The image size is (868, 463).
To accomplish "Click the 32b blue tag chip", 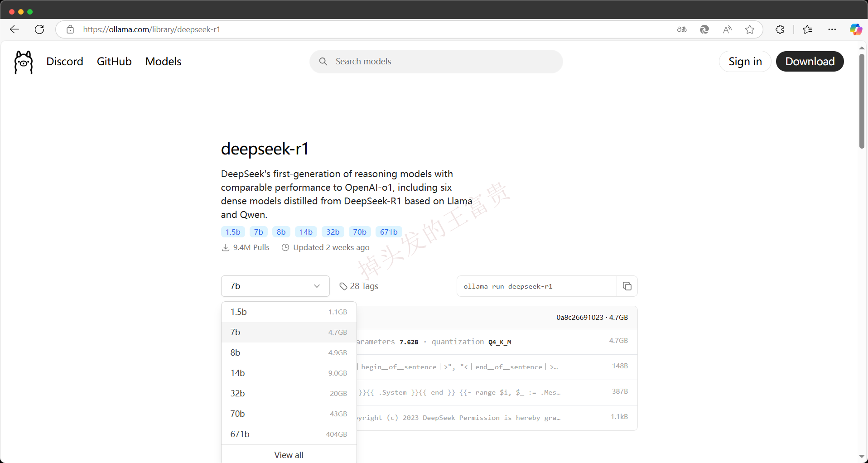I will [333, 232].
